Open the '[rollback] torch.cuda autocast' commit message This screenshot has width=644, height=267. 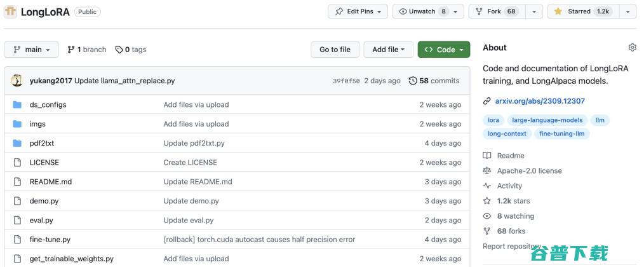coord(259,240)
